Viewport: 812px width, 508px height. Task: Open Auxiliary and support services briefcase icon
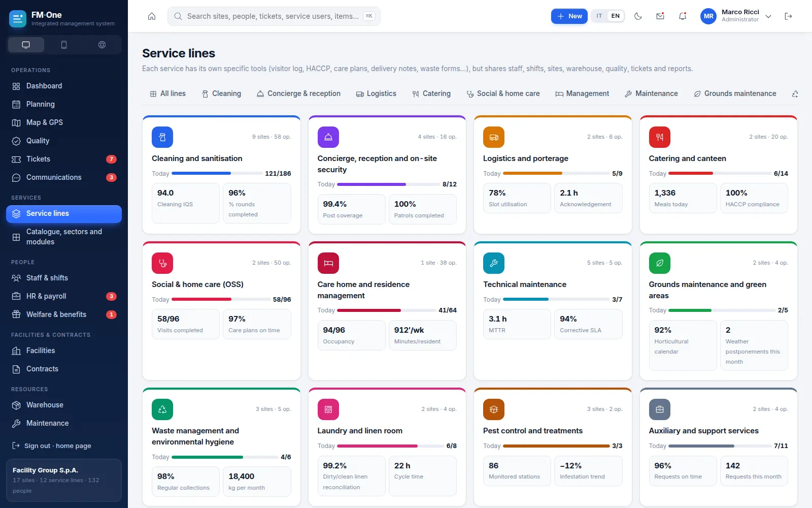[660, 409]
